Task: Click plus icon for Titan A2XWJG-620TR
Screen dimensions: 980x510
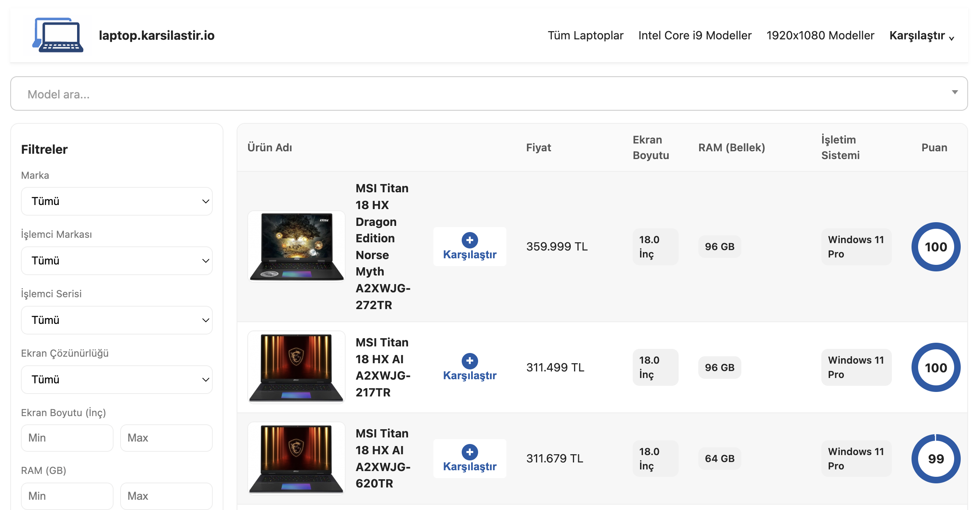Action: (469, 452)
